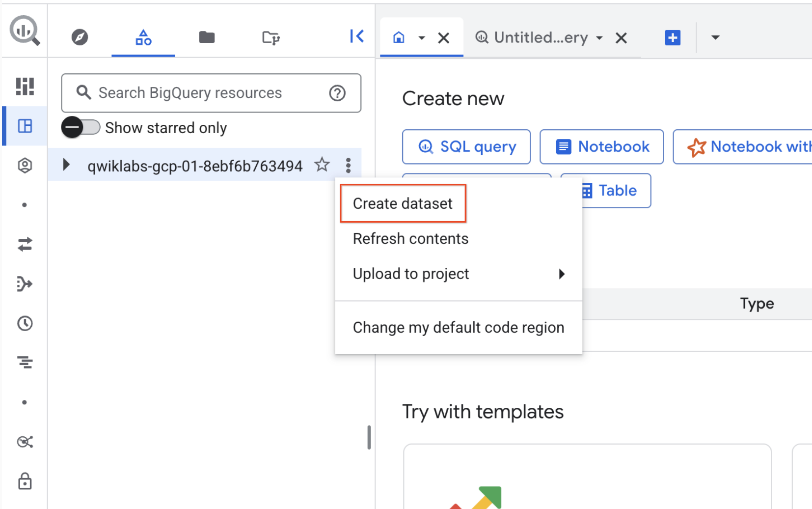
Task: Star the qwiklabs-gcp-01-8ebf6b763494 project
Action: click(322, 165)
